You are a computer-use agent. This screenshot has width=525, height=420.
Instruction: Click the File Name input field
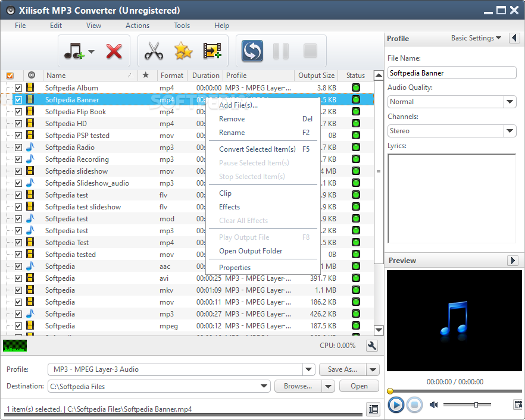[452, 73]
